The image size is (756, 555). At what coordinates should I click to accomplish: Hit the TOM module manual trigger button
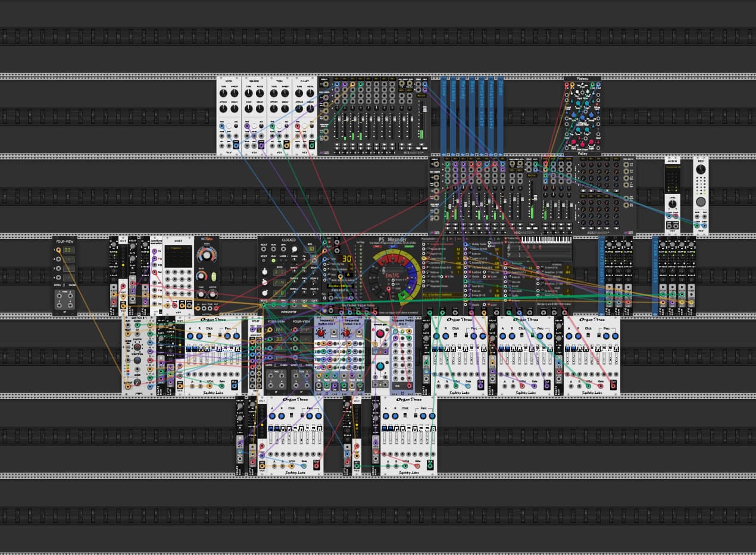(x=279, y=126)
